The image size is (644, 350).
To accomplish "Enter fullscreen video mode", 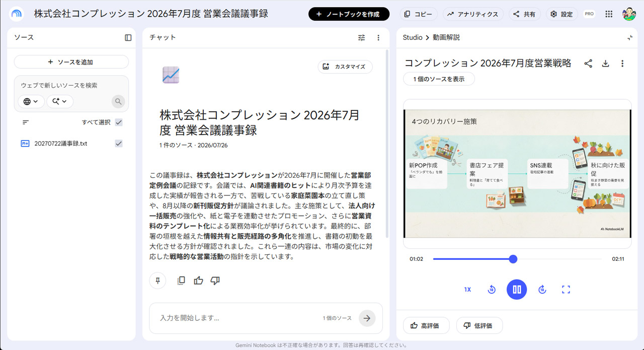I will [x=566, y=290].
